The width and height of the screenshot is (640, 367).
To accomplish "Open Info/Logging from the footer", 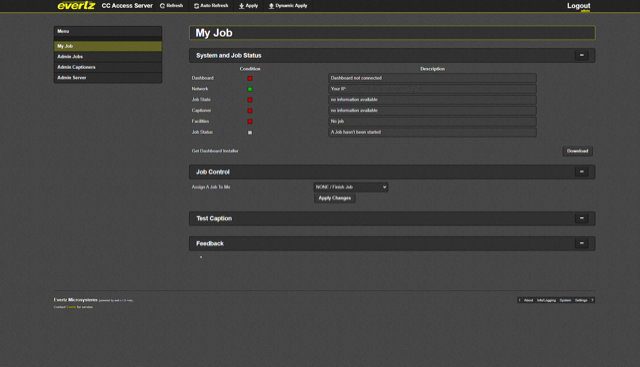I will pyautogui.click(x=546, y=300).
